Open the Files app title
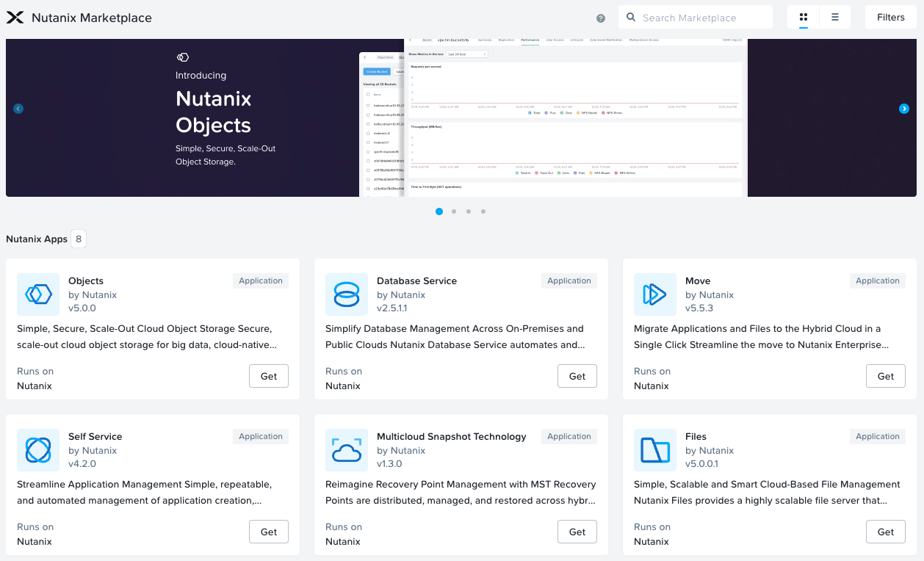Image resolution: width=924 pixels, height=561 pixels. tap(696, 436)
